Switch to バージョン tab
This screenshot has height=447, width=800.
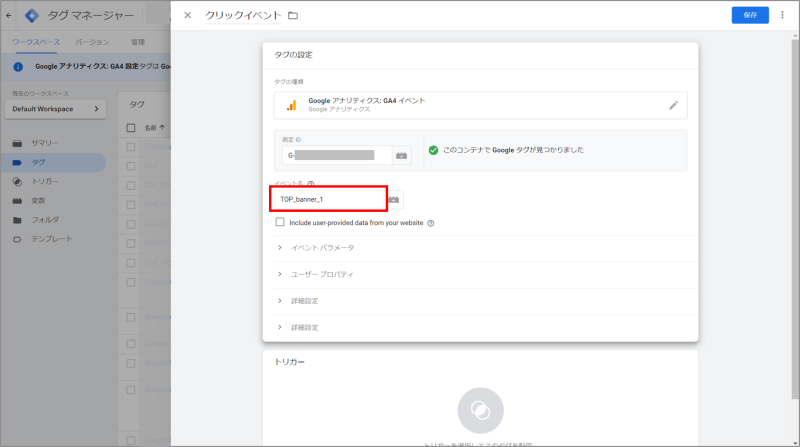pyautogui.click(x=92, y=42)
